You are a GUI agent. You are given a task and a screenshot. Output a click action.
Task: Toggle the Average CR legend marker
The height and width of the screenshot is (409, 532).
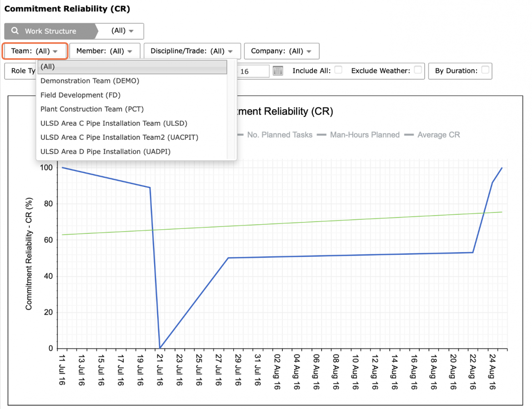(409, 135)
